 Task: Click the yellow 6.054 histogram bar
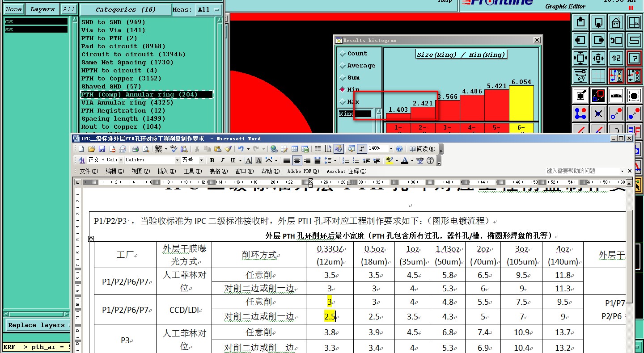(x=521, y=103)
